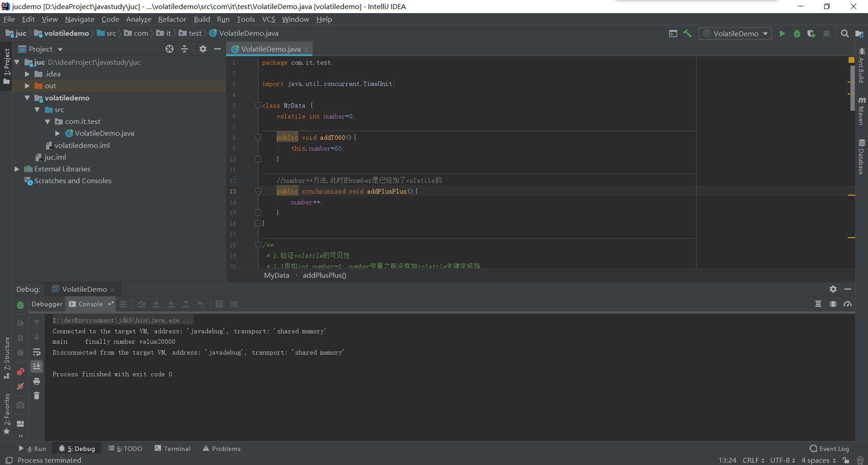Open the Refactor menu

point(172,19)
